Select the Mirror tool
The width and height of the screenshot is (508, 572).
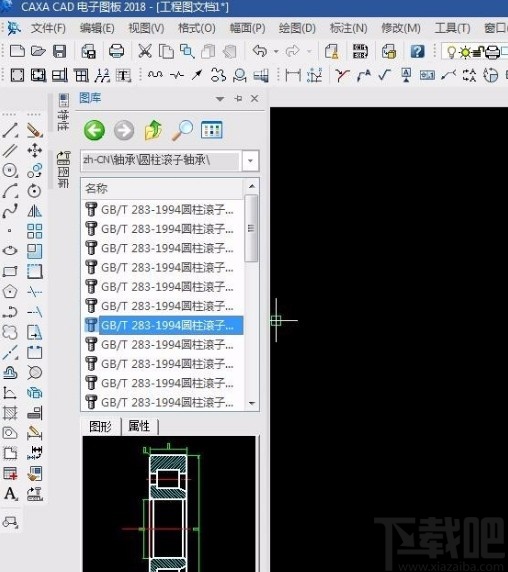point(35,211)
